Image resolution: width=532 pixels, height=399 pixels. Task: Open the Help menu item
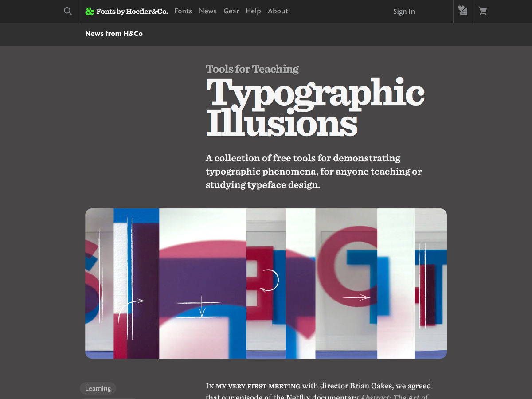253,11
